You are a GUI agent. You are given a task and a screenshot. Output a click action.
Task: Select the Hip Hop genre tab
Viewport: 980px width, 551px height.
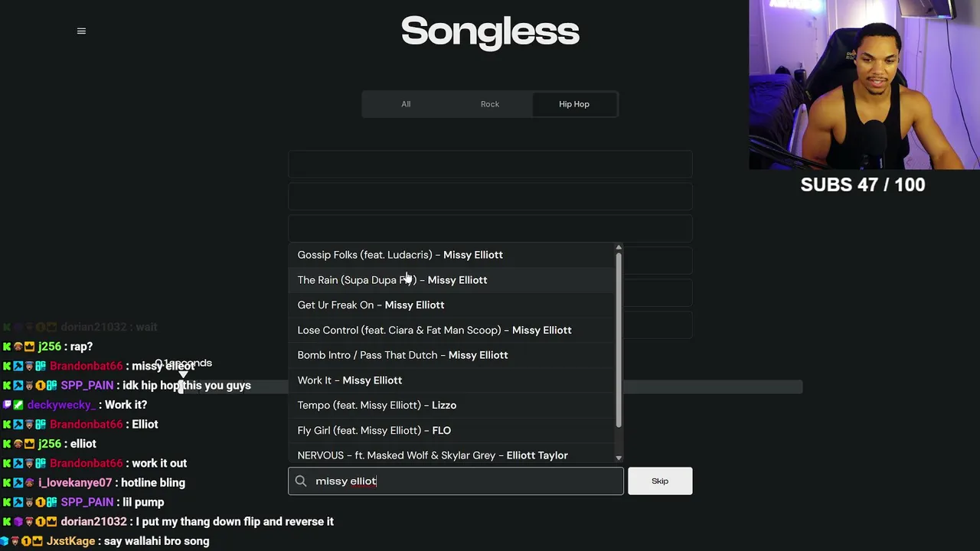point(574,104)
